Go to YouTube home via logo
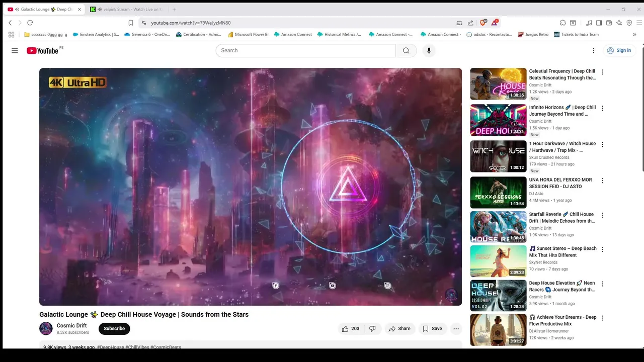Image resolution: width=644 pixels, height=362 pixels. 42,50
